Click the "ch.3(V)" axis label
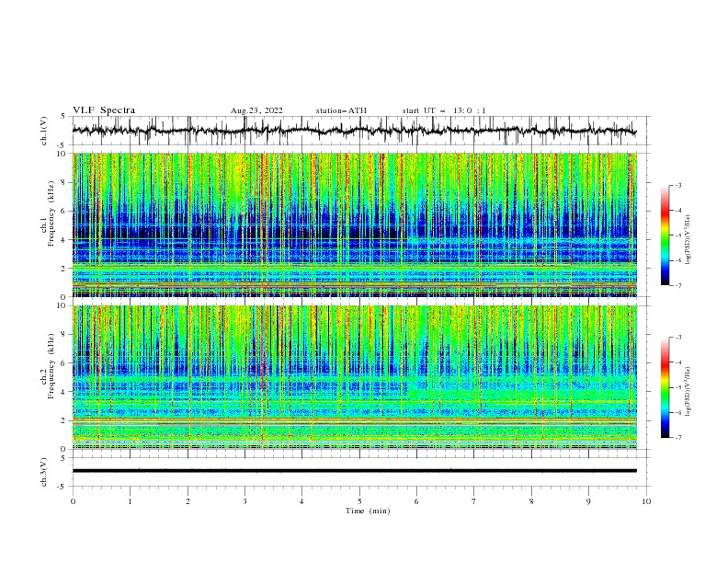 point(44,472)
